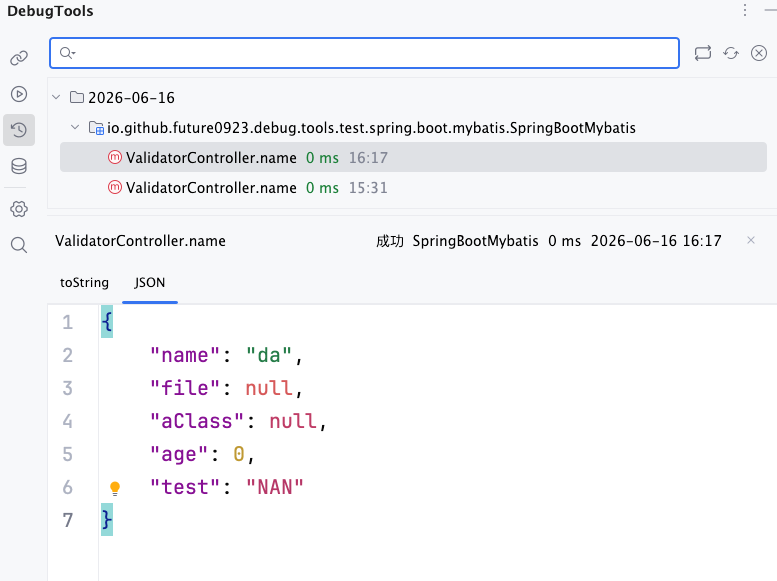Clear history with circled X icon
Screen dimensions: 777x581
pos(759,53)
